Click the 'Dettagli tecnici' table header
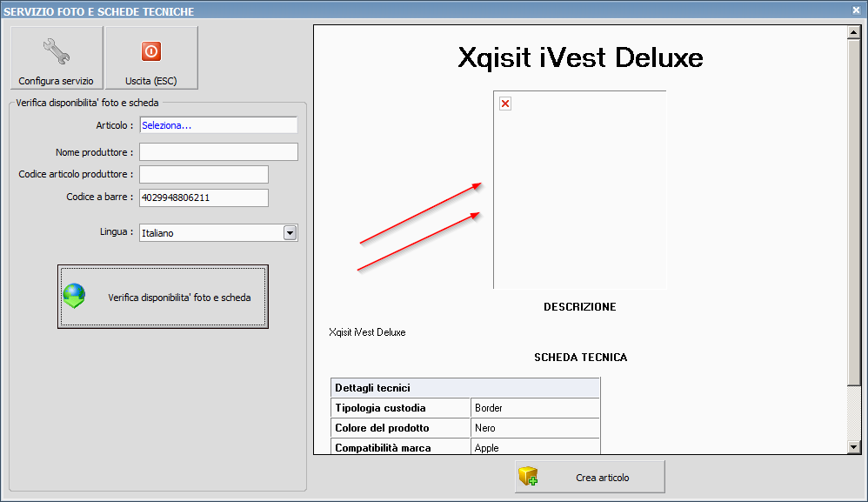Viewport: 868px width, 502px height. [x=465, y=388]
